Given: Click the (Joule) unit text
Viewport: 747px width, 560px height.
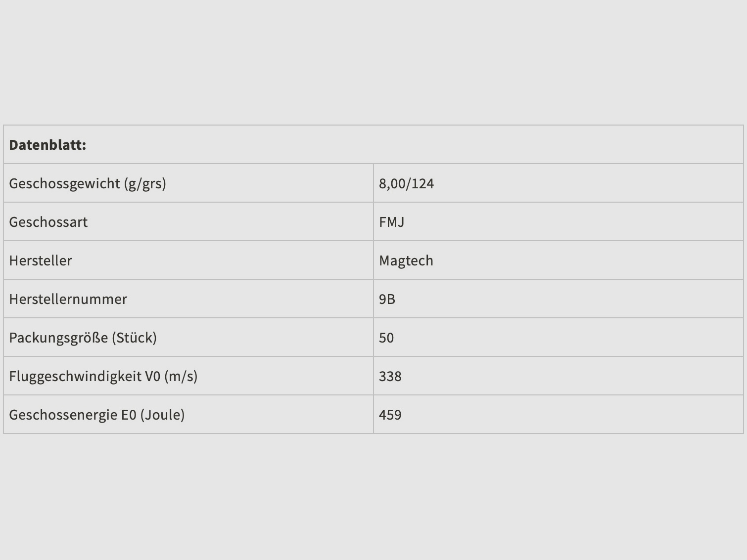Looking at the screenshot, I should pos(162,415).
